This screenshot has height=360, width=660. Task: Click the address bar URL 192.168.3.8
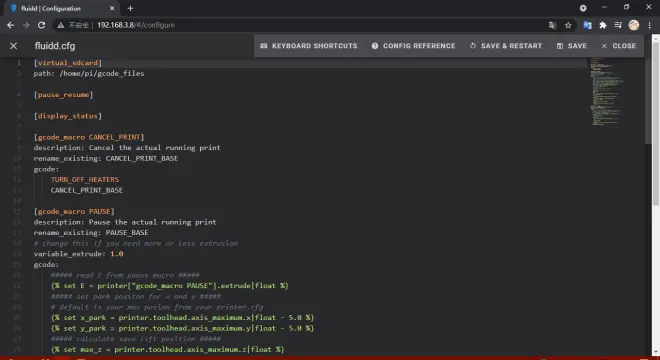point(136,25)
